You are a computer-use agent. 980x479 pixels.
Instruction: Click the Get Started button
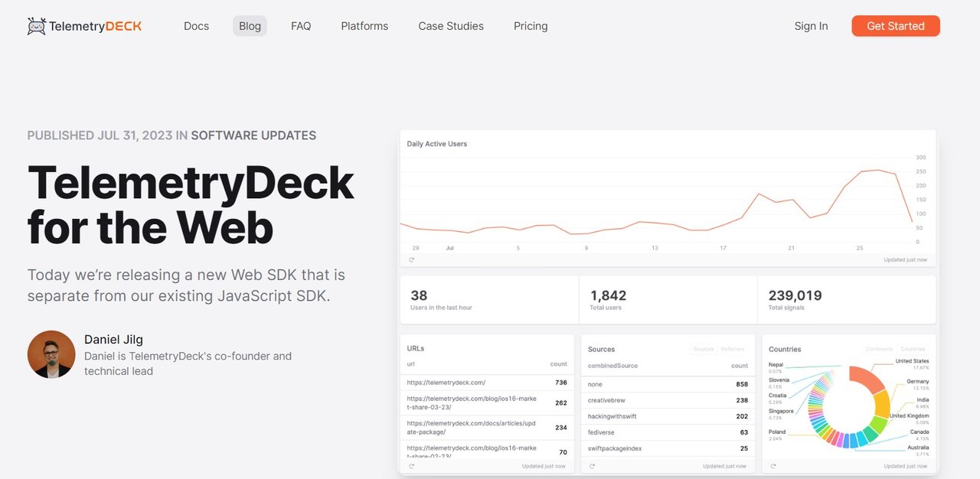click(896, 26)
